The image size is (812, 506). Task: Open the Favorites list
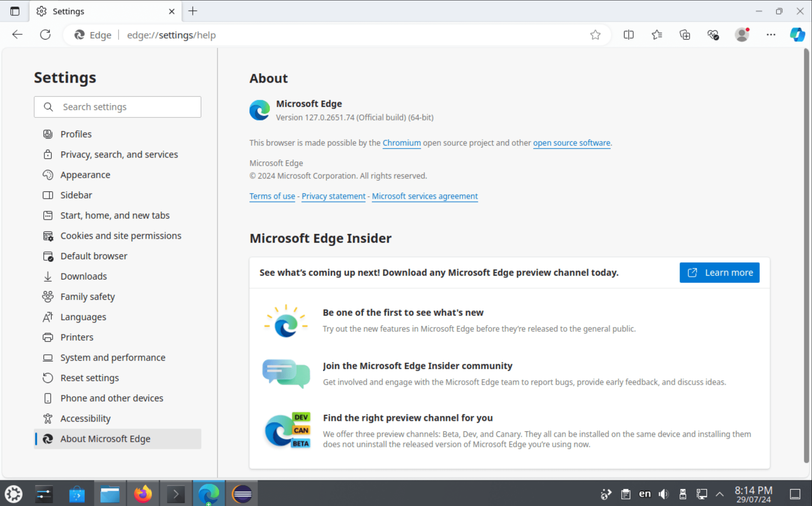pos(657,34)
